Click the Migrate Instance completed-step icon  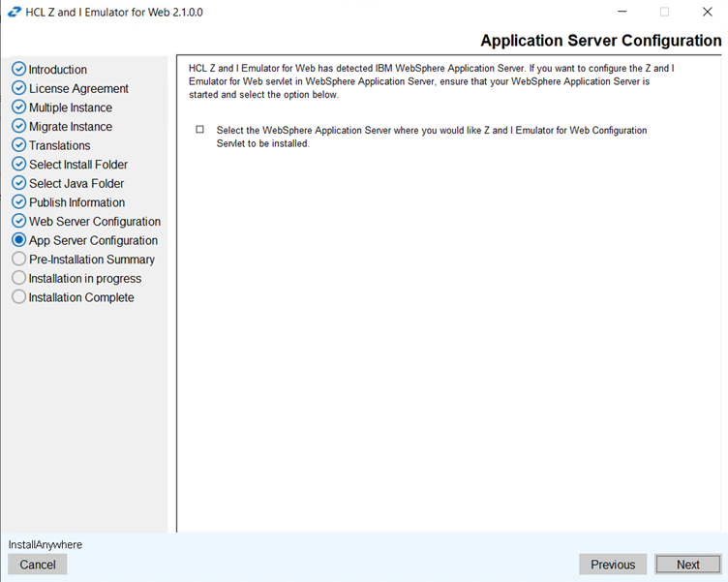tap(18, 126)
